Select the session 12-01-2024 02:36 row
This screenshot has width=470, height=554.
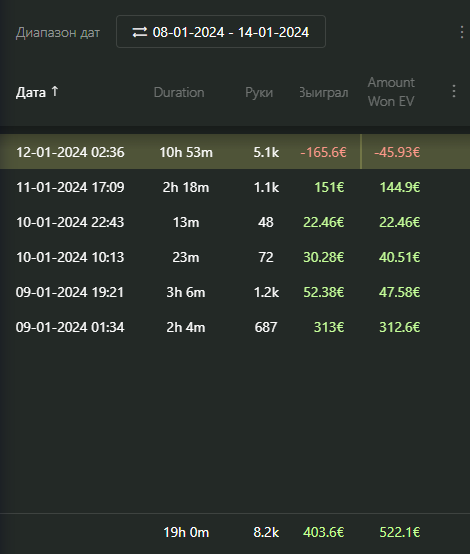click(235, 152)
